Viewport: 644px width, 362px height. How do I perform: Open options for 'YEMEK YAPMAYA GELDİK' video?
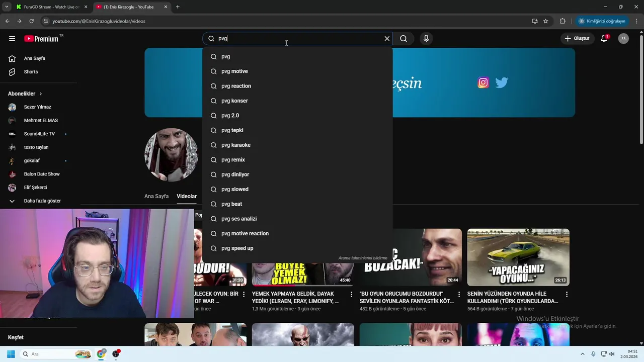point(351,294)
